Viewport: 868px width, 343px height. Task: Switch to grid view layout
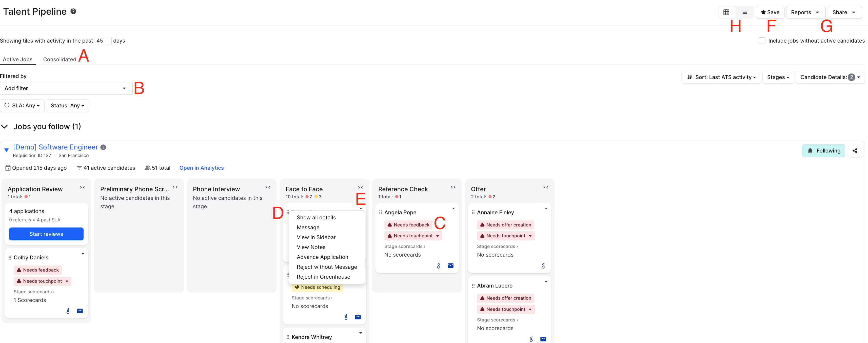[726, 12]
